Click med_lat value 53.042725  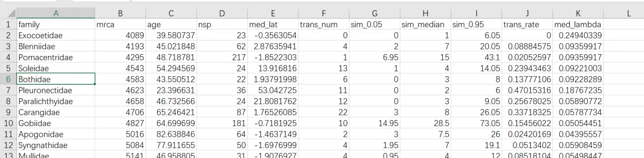click(x=273, y=90)
